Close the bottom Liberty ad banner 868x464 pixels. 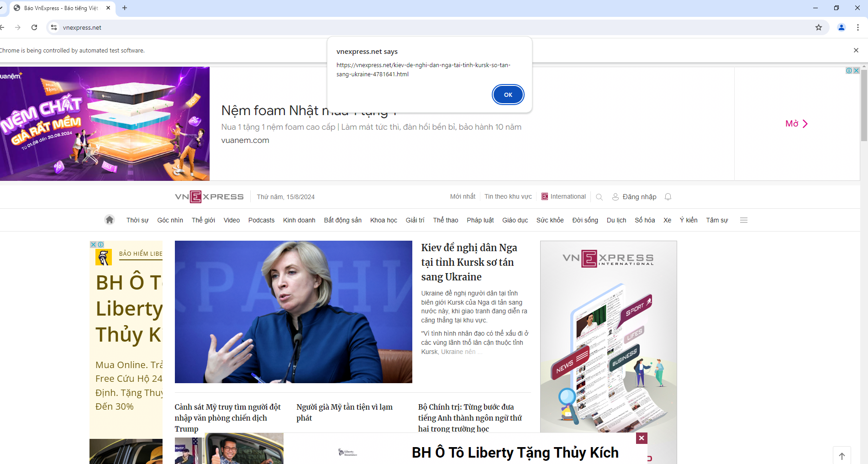click(642, 438)
